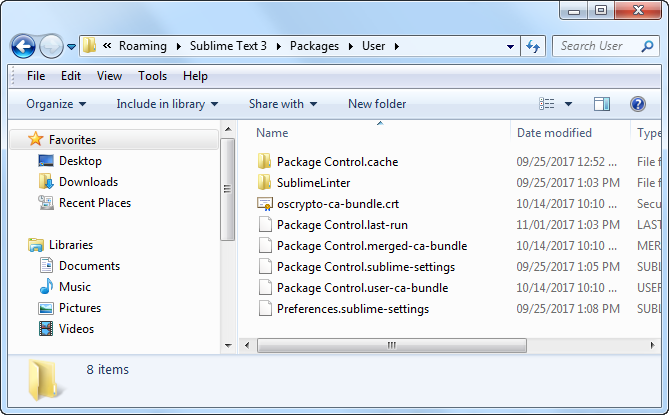Screen dimensions: 669x415
Task: Toggle the preview pane icon
Action: point(602,104)
